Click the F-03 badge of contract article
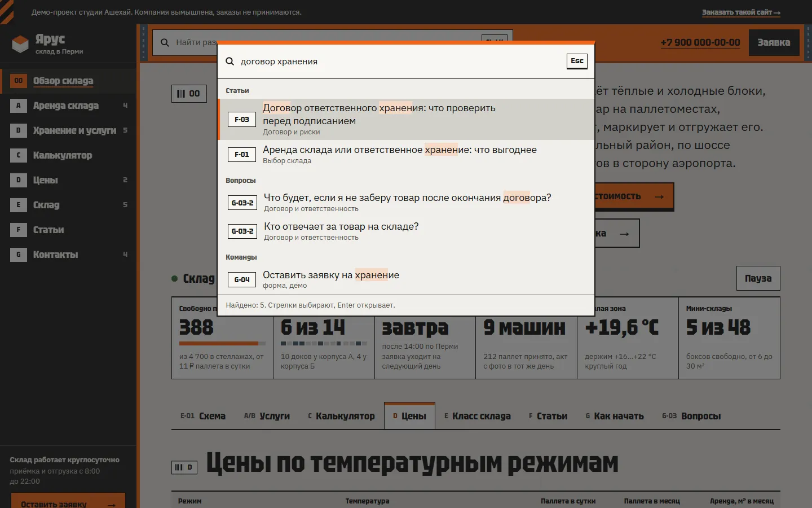The image size is (812, 508). (242, 119)
